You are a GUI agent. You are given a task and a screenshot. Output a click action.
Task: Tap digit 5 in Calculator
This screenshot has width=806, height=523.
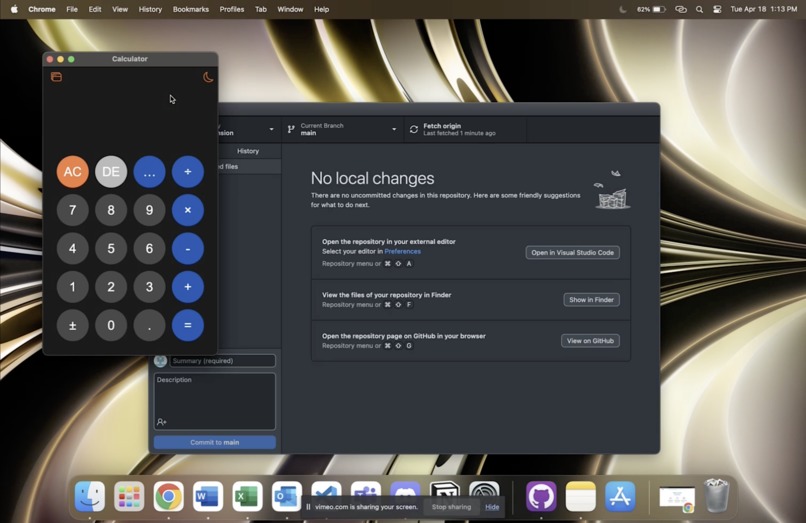pyautogui.click(x=111, y=248)
